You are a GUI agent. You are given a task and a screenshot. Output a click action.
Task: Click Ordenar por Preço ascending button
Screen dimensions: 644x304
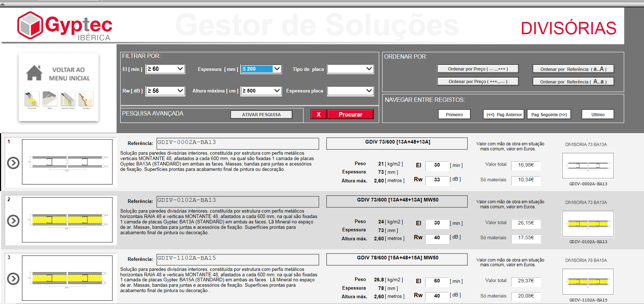478,69
